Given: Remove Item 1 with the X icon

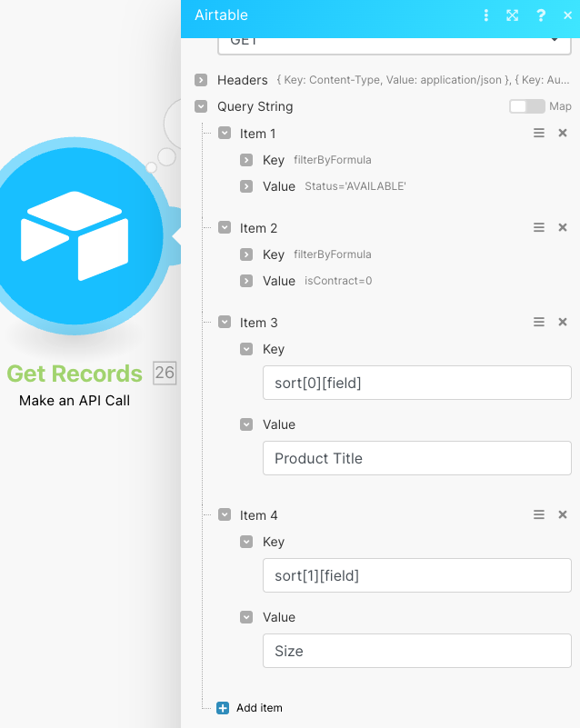Looking at the screenshot, I should pyautogui.click(x=563, y=134).
